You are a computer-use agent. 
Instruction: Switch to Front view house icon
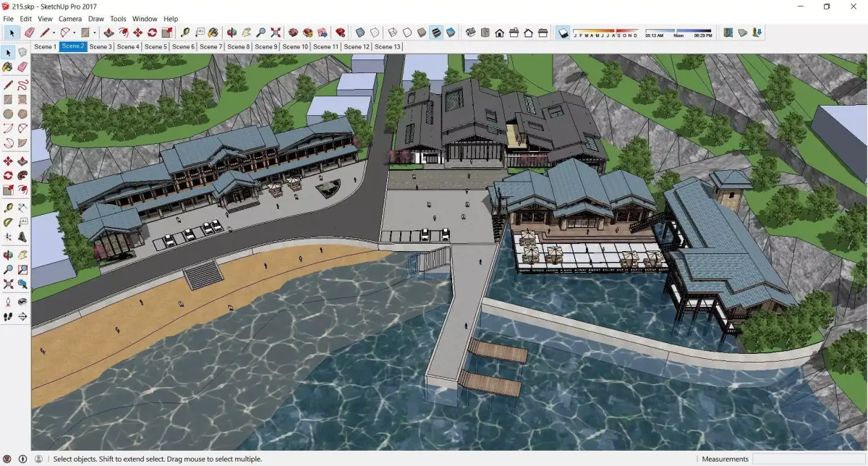pos(499,33)
